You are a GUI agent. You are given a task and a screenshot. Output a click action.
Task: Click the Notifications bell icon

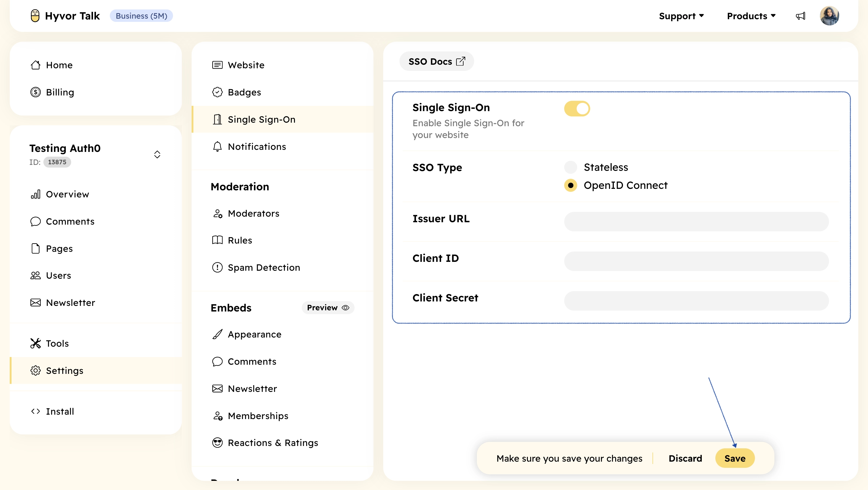coord(217,146)
